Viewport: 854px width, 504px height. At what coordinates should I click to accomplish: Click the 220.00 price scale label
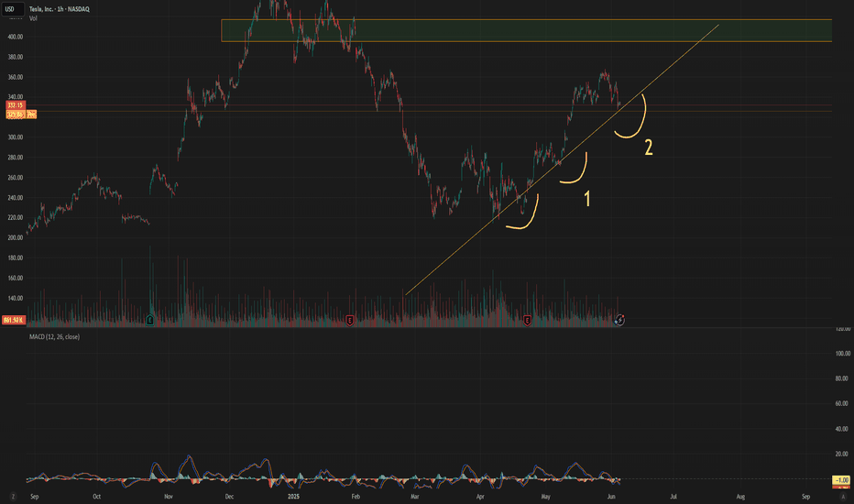(x=16, y=217)
